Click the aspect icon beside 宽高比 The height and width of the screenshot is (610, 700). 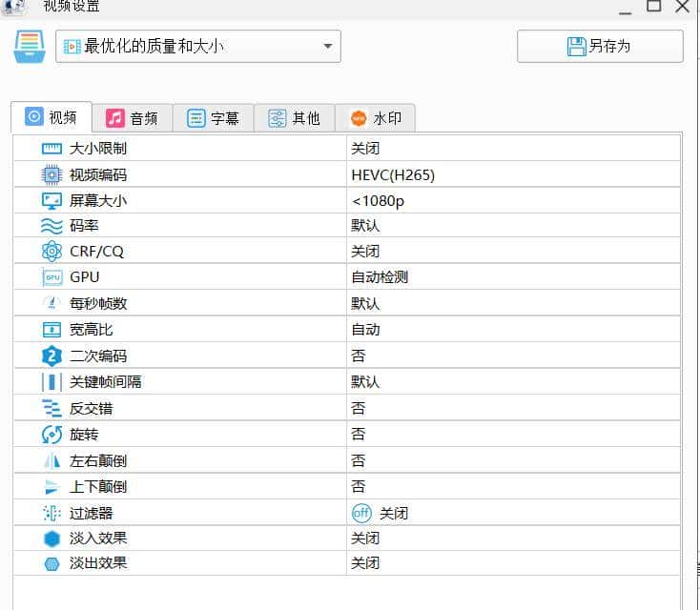[51, 330]
